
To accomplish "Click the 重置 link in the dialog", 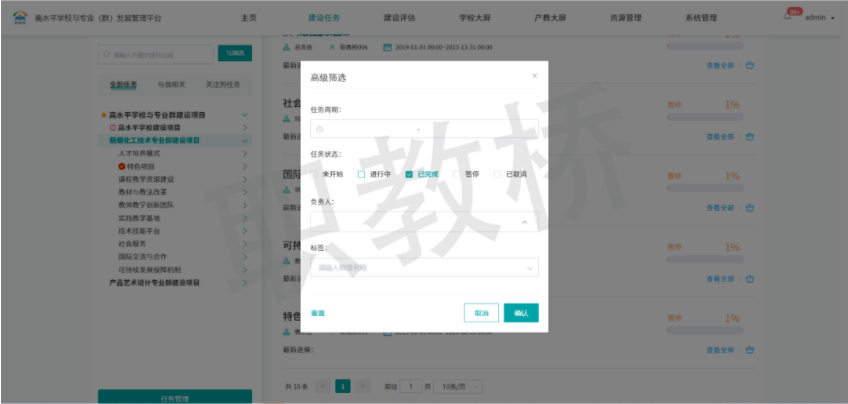I will coord(318,313).
